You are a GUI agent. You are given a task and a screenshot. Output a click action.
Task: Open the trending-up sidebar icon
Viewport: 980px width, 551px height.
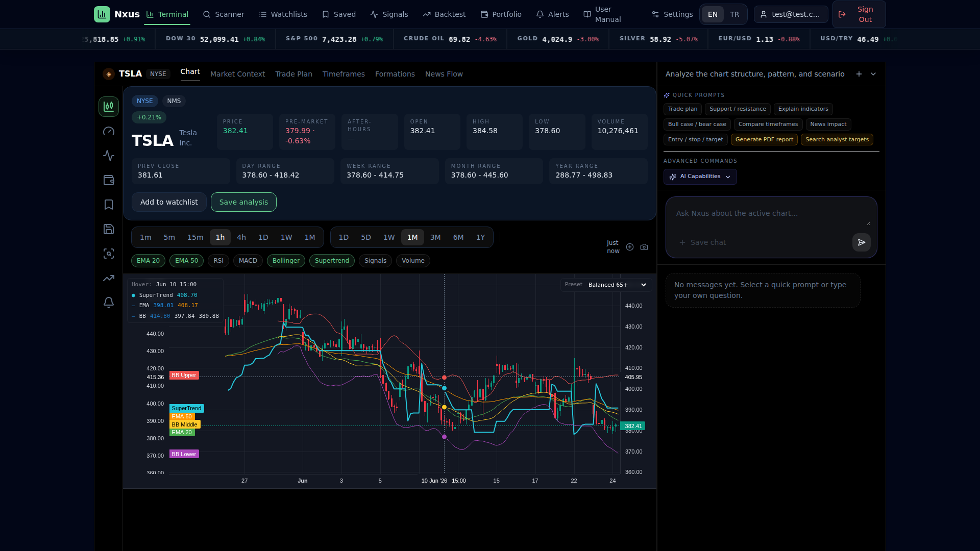click(x=109, y=278)
